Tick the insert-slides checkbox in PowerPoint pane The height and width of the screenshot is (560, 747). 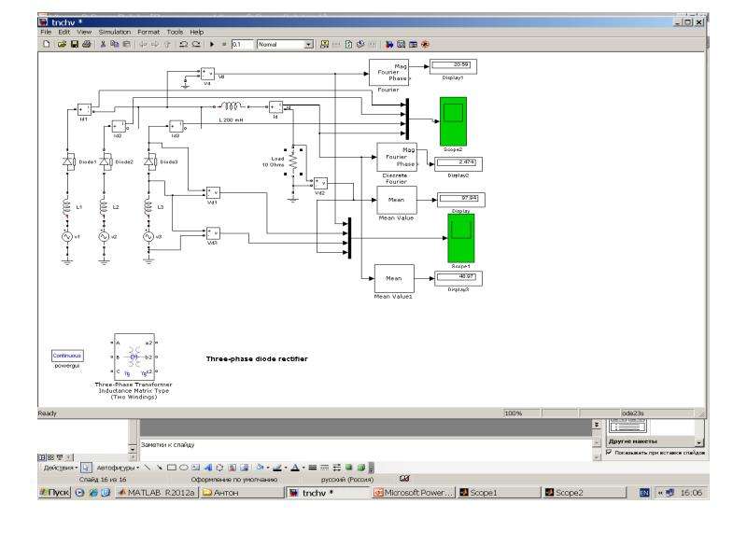[x=609, y=452]
